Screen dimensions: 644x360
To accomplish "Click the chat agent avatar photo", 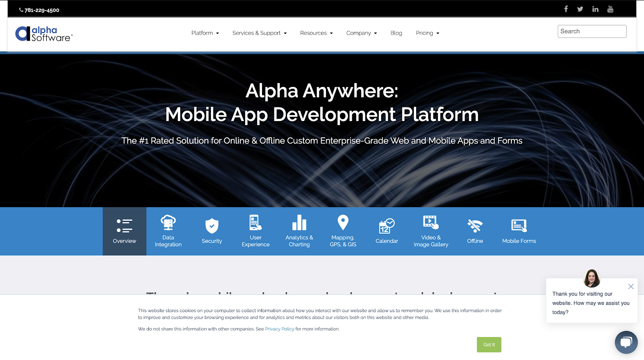I will [592, 278].
